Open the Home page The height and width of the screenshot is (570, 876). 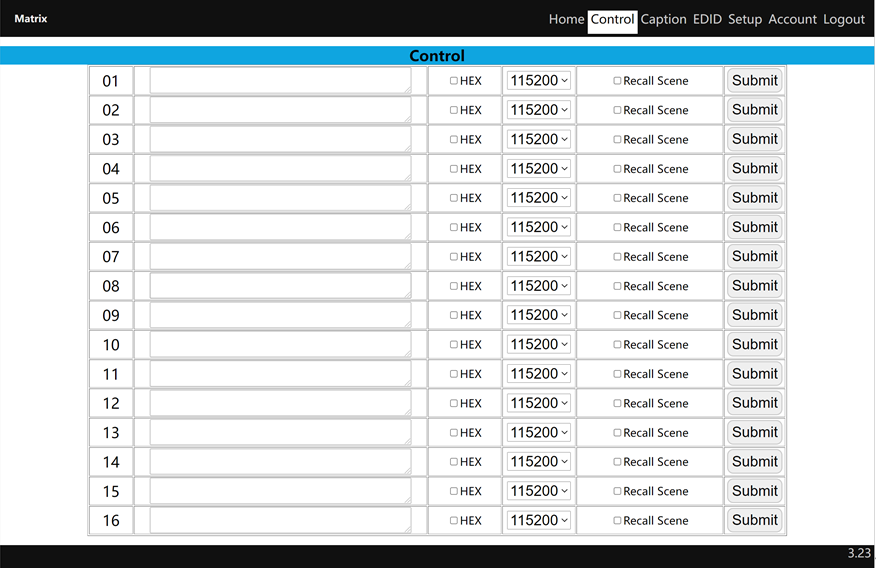[566, 20]
